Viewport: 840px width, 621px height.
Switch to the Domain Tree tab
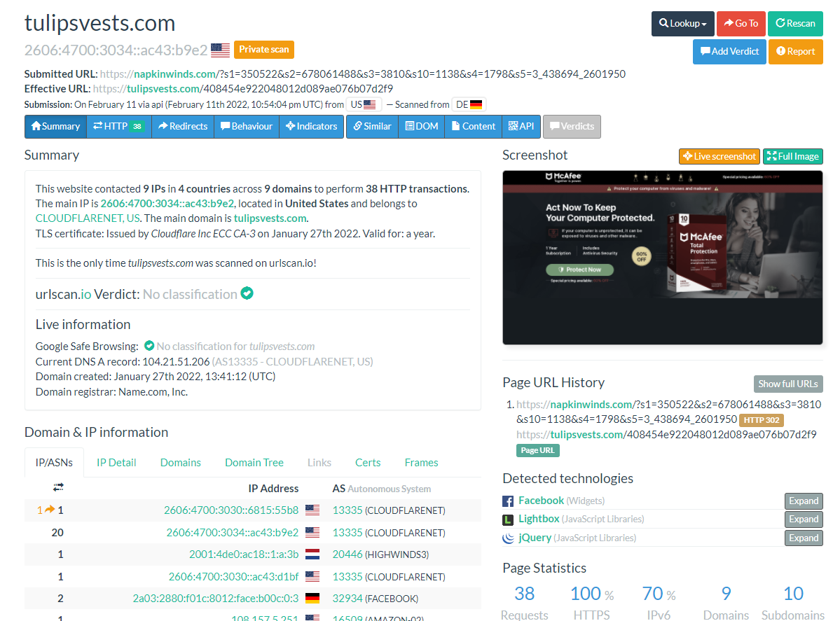point(254,463)
